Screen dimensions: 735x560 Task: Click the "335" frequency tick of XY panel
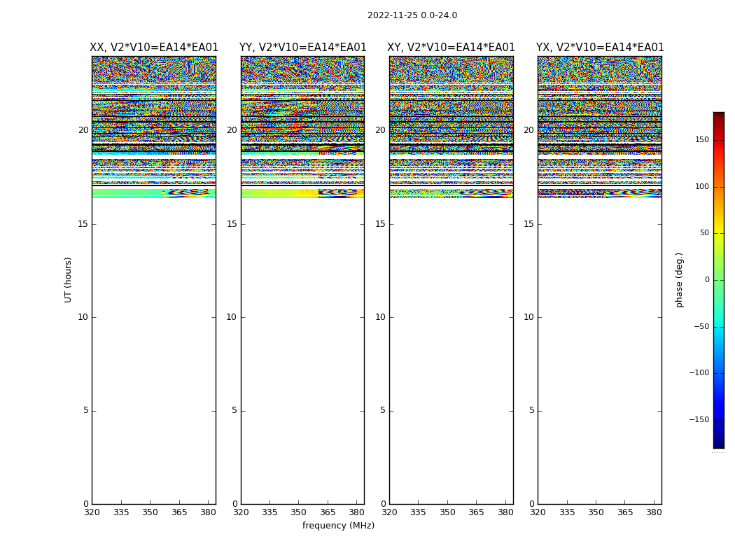pyautogui.click(x=419, y=512)
